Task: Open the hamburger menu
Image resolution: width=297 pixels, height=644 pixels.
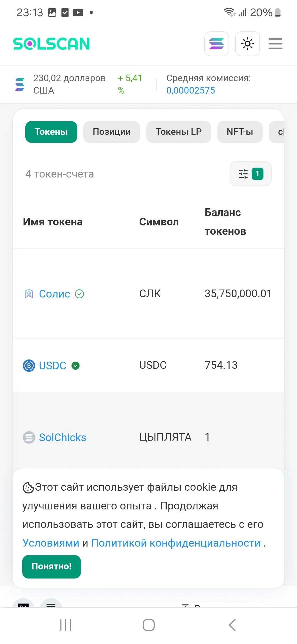Action: (276, 44)
